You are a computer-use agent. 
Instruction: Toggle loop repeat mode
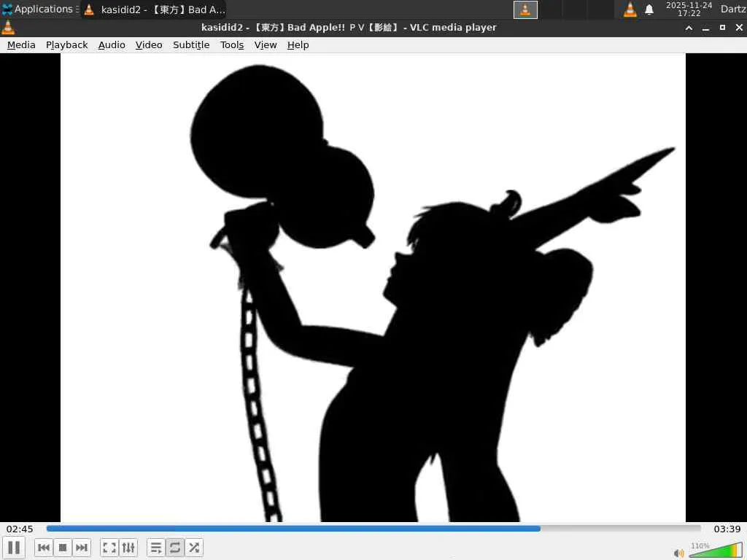(175, 548)
